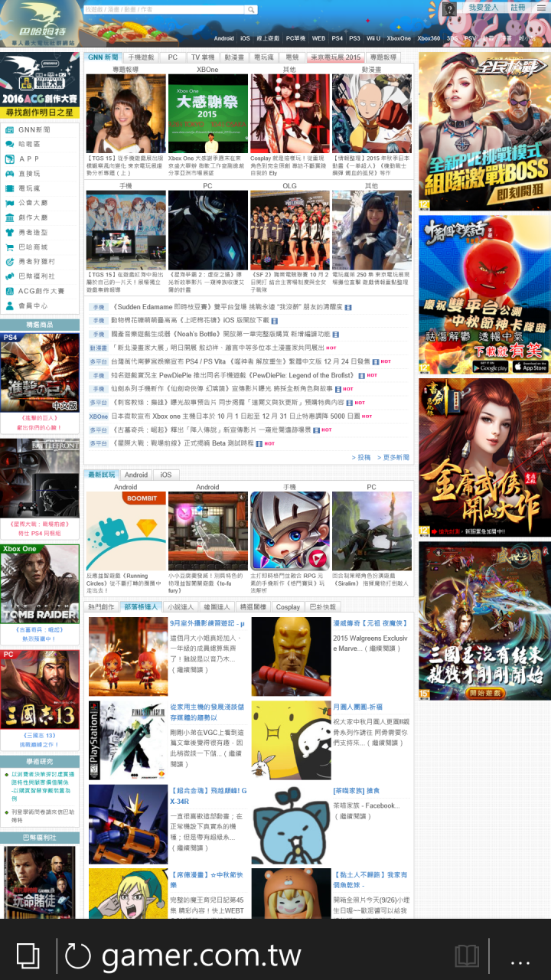Tap the browser tabs icon
551x980 pixels.
point(29,955)
